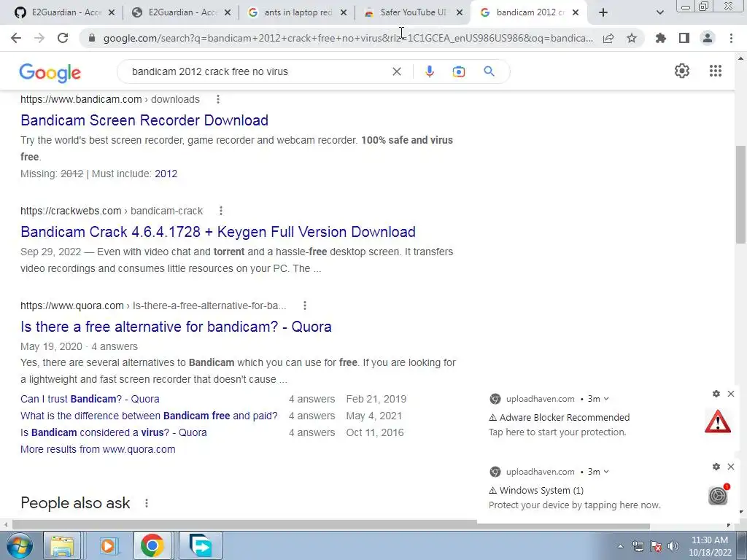Open the Chrome profile avatar
This screenshot has height=560, width=747.
[708, 38]
